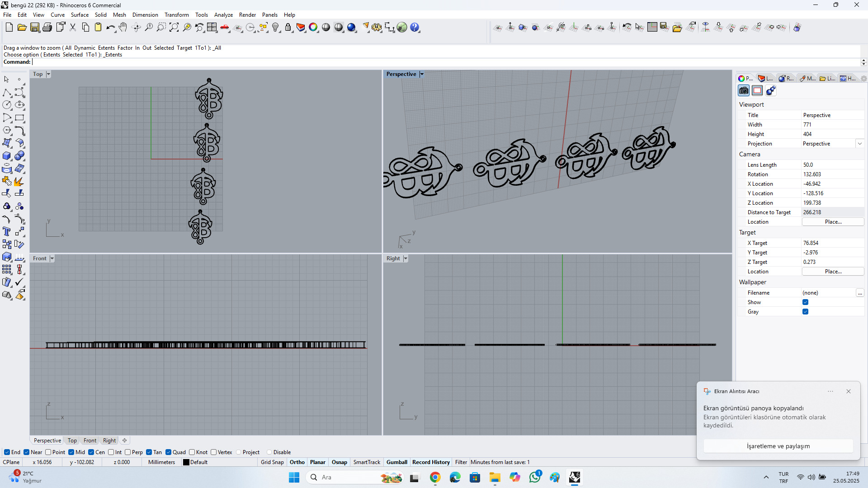The height and width of the screenshot is (488, 868).
Task: Toggle Gumball in the status bar
Action: 396,462
